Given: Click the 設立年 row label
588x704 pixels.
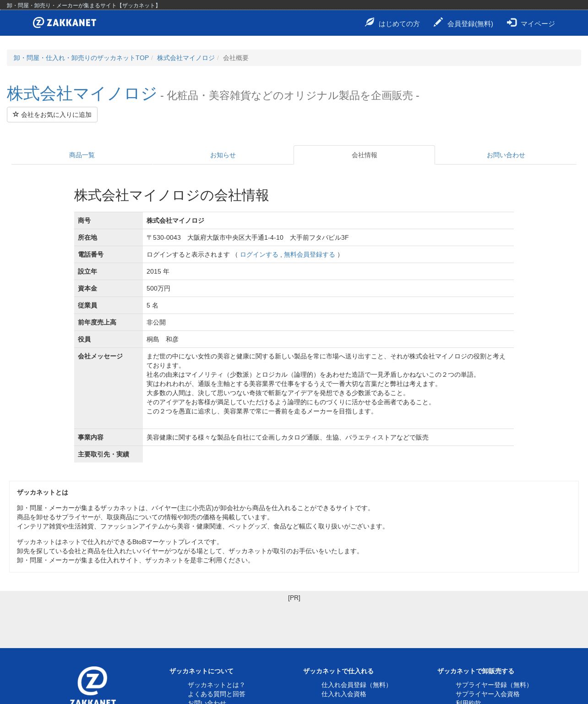Looking at the screenshot, I should pos(87,271).
